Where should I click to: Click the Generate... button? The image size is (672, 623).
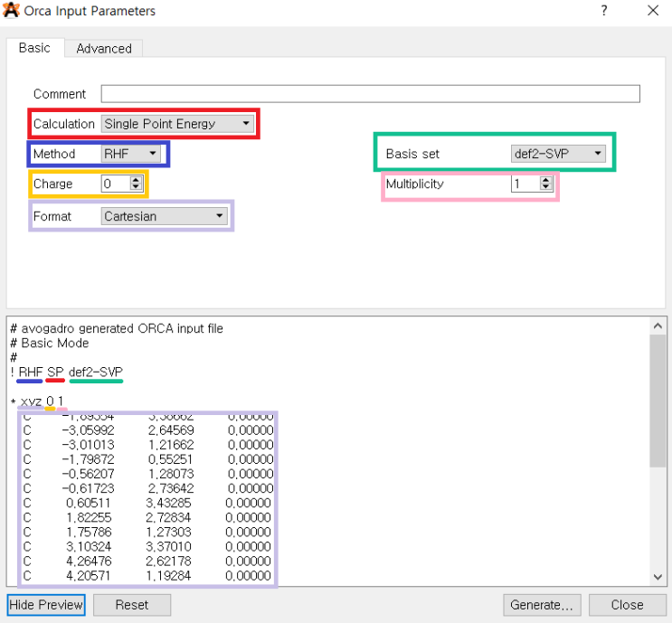542,605
